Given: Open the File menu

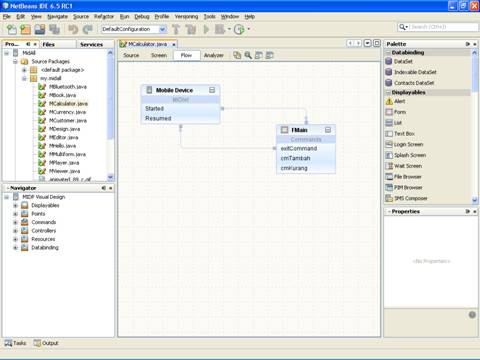Looking at the screenshot, I should point(7,16).
